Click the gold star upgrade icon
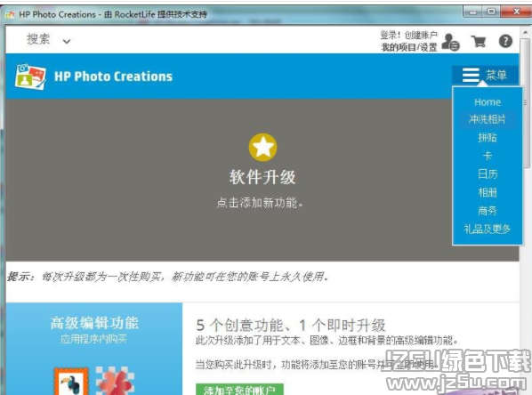 click(x=262, y=148)
